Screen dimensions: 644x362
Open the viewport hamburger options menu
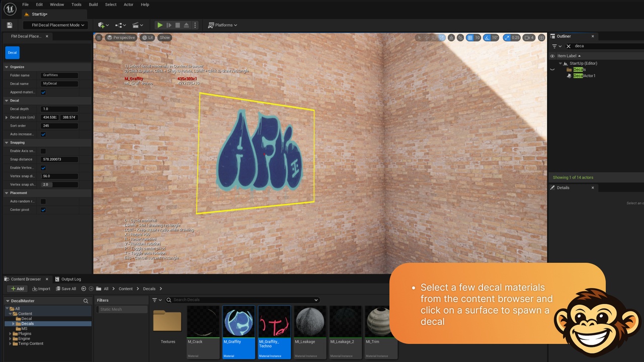(99, 38)
